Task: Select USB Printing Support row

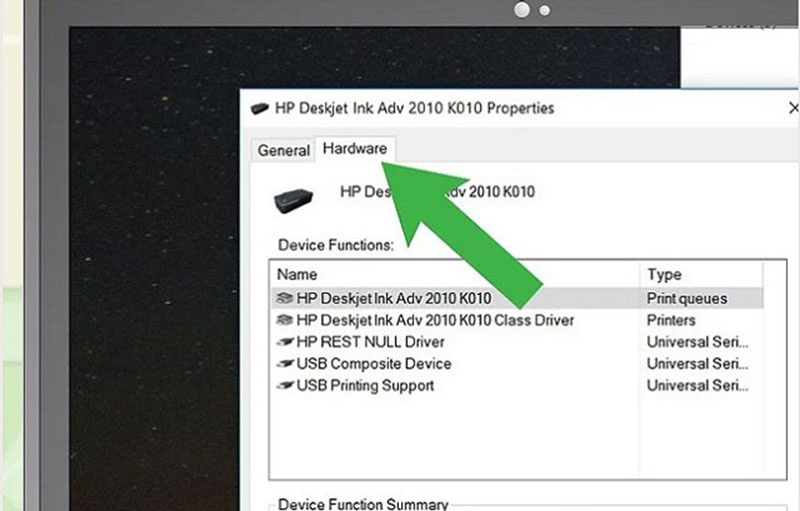Action: 517,386
